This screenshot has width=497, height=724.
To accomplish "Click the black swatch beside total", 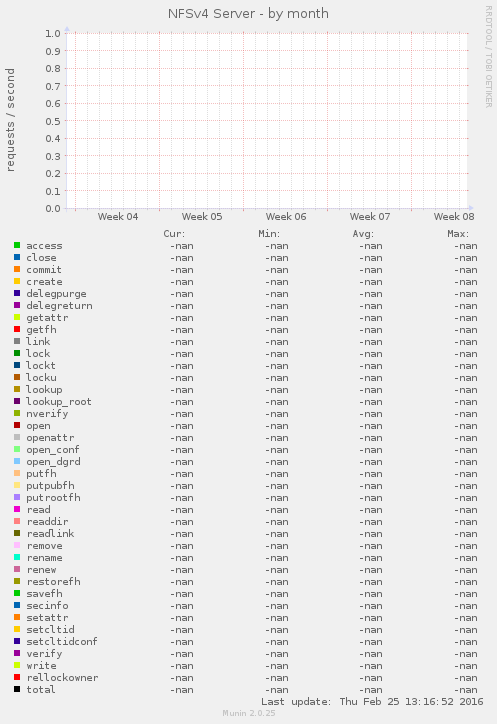I will pos(17,689).
